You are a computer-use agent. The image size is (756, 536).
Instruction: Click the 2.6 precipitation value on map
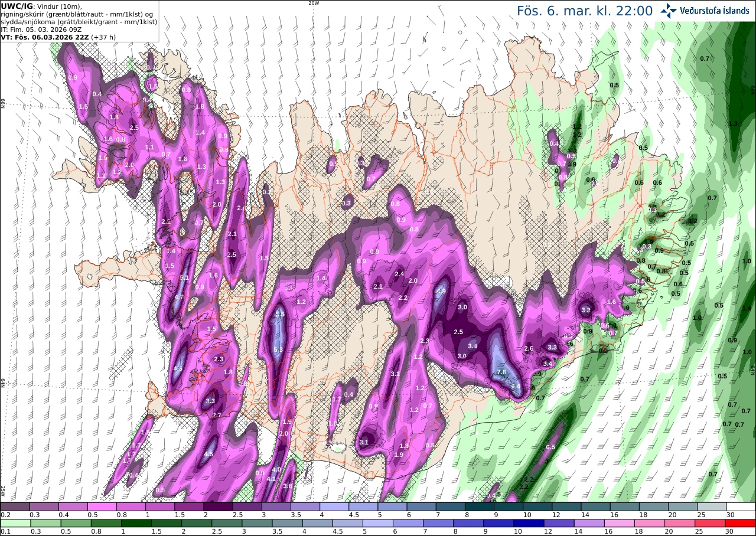tap(529, 349)
